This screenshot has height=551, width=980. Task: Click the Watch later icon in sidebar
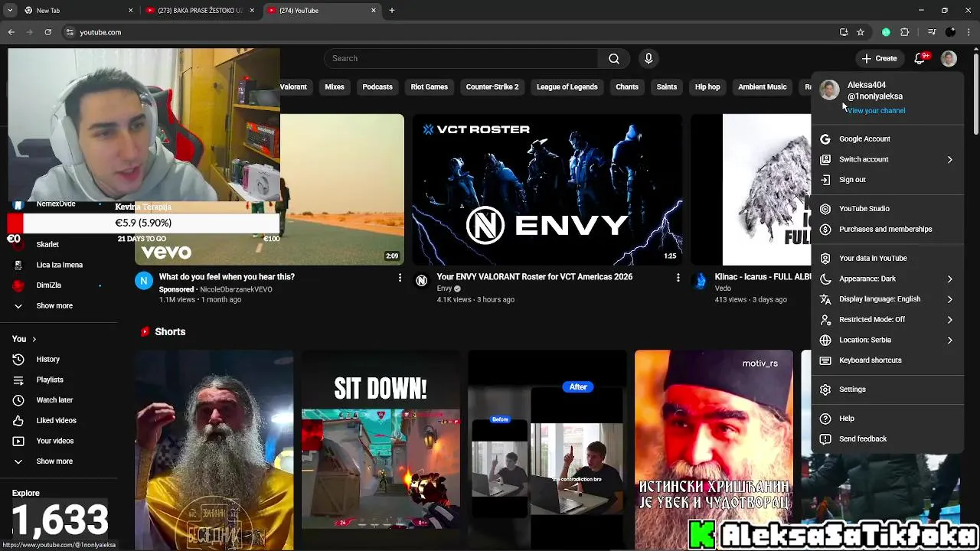(18, 399)
